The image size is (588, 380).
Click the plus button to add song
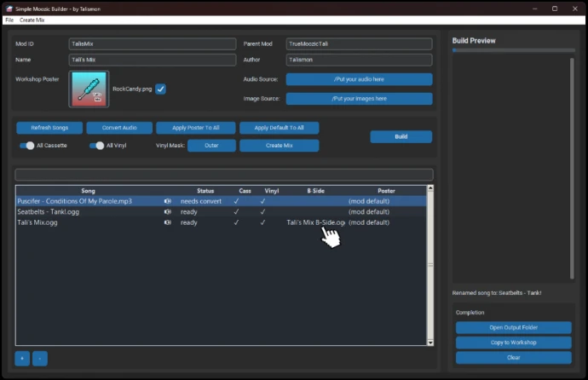click(22, 358)
